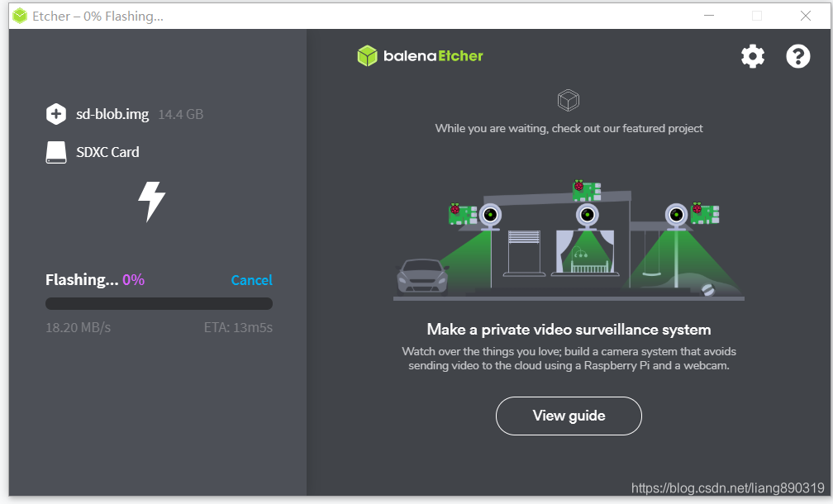The width and height of the screenshot is (833, 504).
Task: Click the 0% progress percentage
Action: [133, 279]
